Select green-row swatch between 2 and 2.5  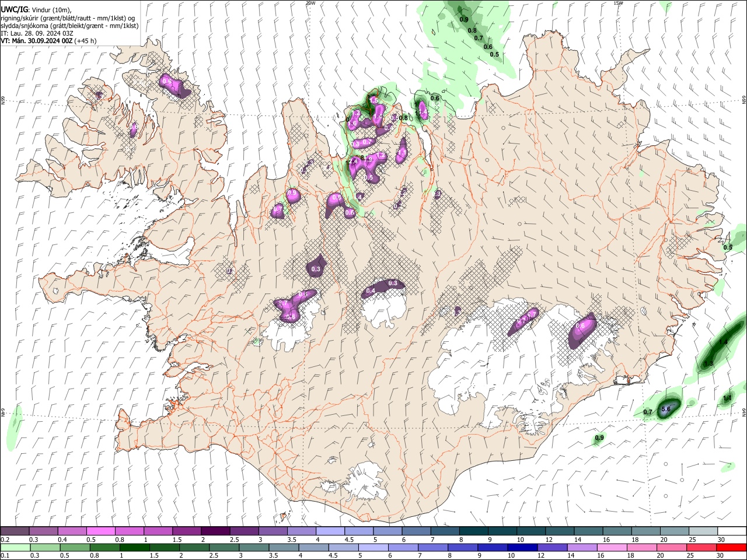[x=194, y=547]
